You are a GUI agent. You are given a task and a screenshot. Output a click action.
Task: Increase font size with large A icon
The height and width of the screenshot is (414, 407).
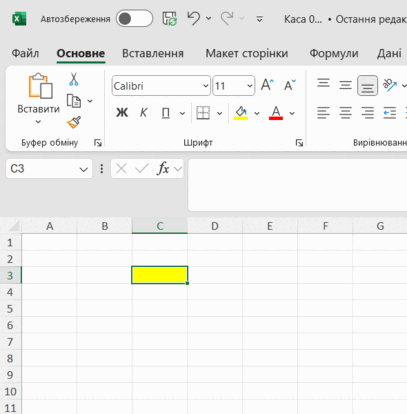(267, 85)
